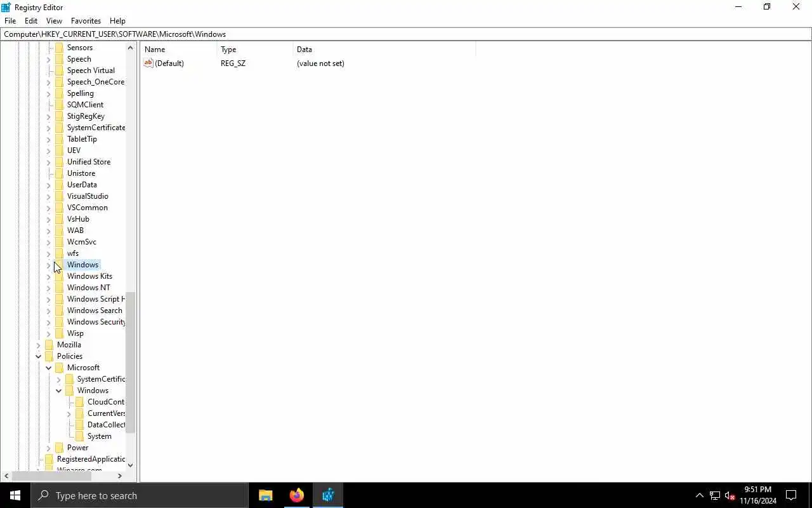The width and height of the screenshot is (812, 508).
Task: Click the horizontal scroll right arrow
Action: (119, 476)
